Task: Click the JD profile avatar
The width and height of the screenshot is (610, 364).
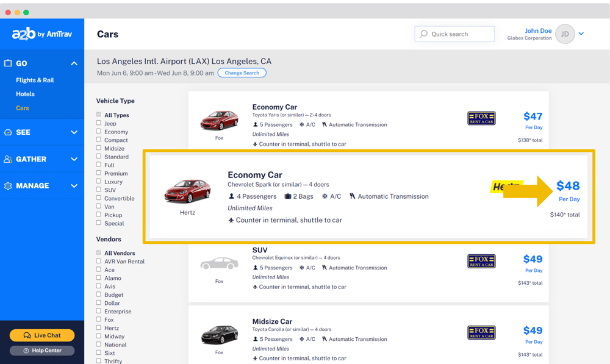Action: coord(564,34)
